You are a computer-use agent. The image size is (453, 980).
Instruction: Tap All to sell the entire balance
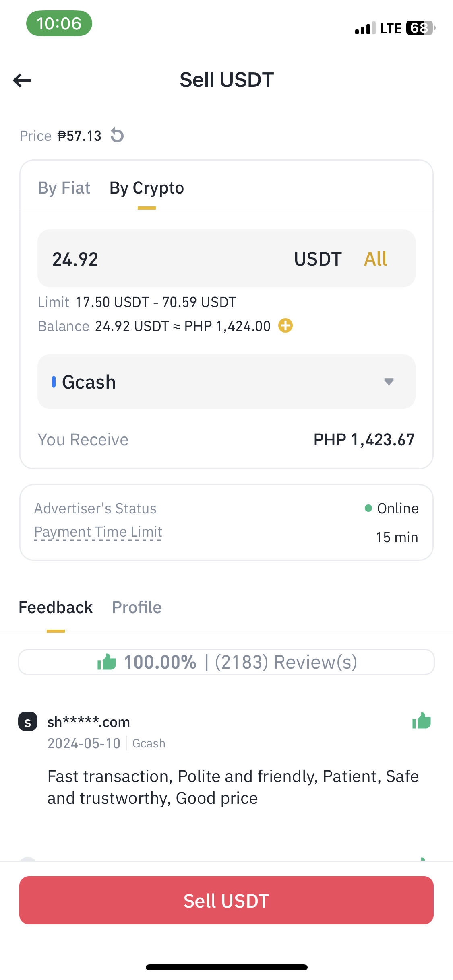[375, 259]
